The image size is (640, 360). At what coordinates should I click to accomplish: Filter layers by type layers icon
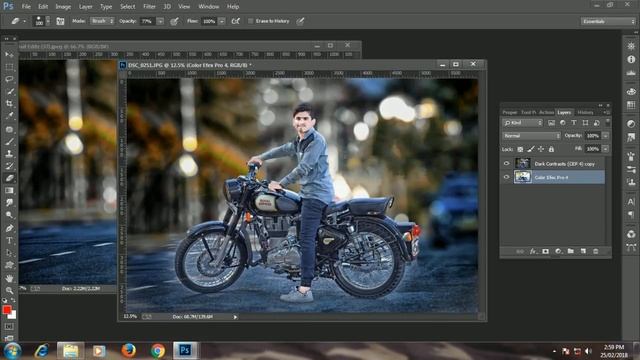574,123
